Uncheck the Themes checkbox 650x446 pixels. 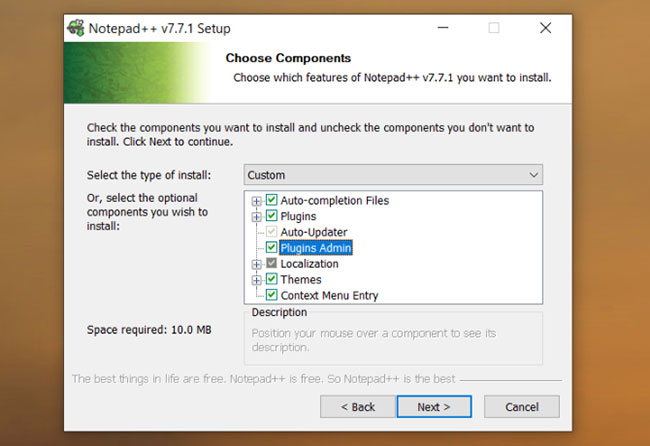(x=272, y=279)
